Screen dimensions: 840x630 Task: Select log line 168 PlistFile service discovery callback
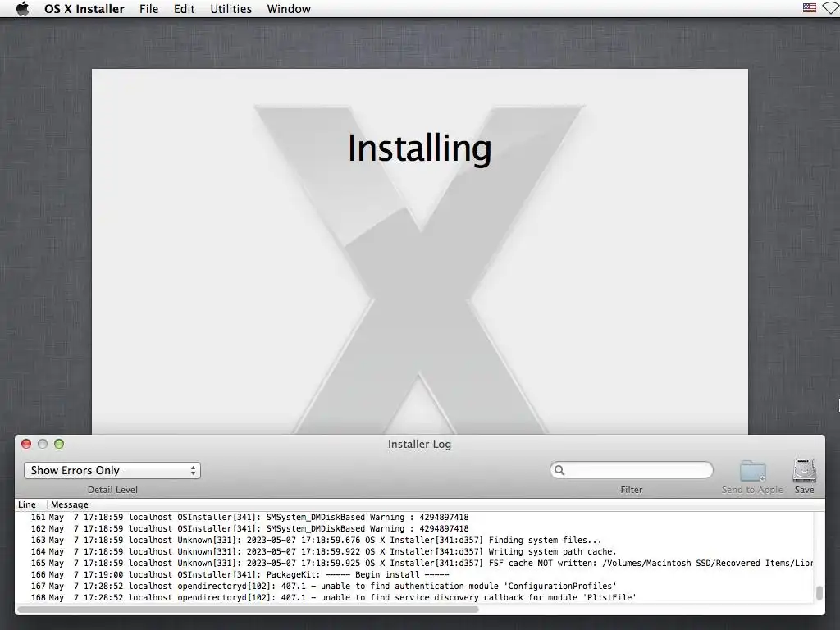pos(415,597)
